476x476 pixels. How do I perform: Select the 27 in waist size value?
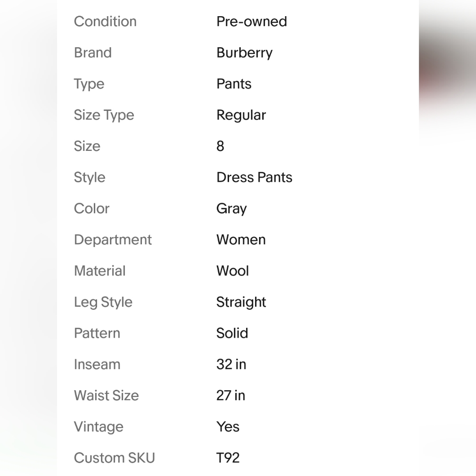231,396
